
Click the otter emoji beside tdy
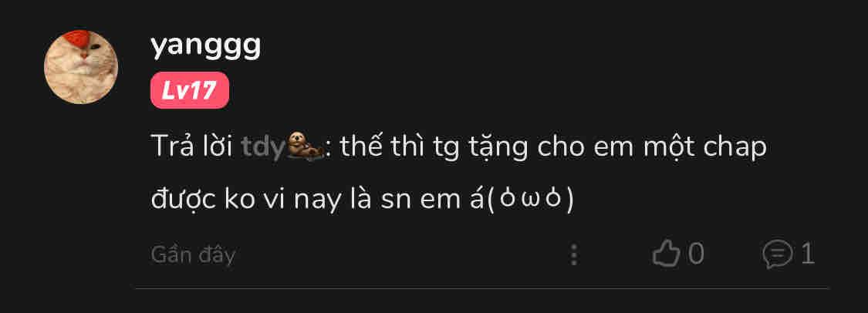[305, 148]
